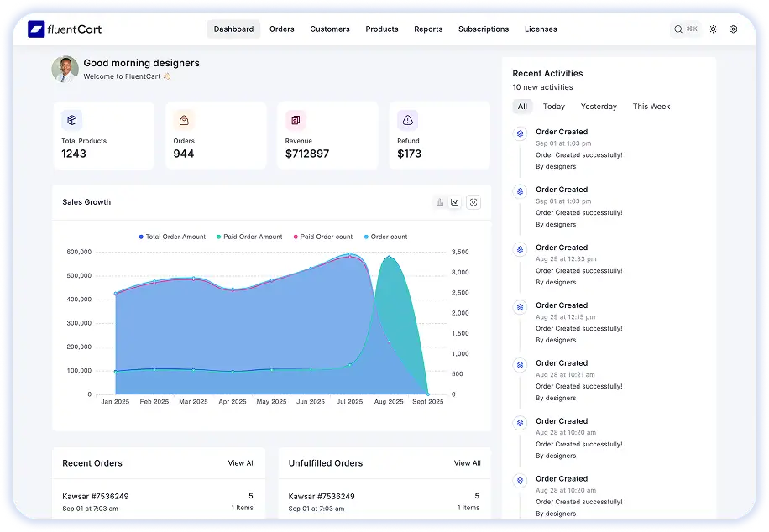Expand Sales Growth chart to fullscreen

pyautogui.click(x=473, y=202)
